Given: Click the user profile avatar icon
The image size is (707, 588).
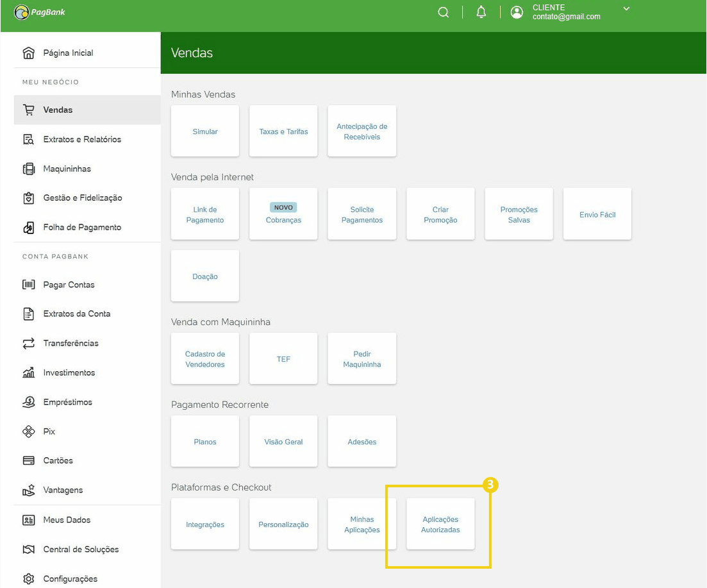Looking at the screenshot, I should 517,12.
